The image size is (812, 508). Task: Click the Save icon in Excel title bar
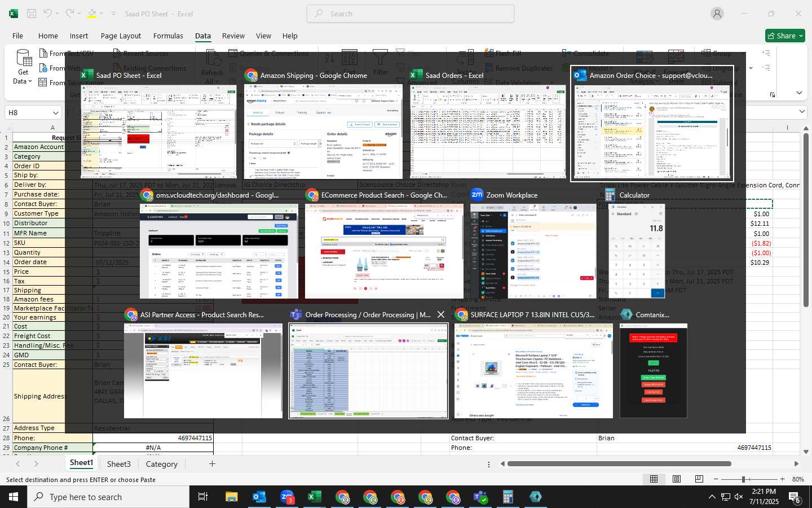pyautogui.click(x=32, y=14)
